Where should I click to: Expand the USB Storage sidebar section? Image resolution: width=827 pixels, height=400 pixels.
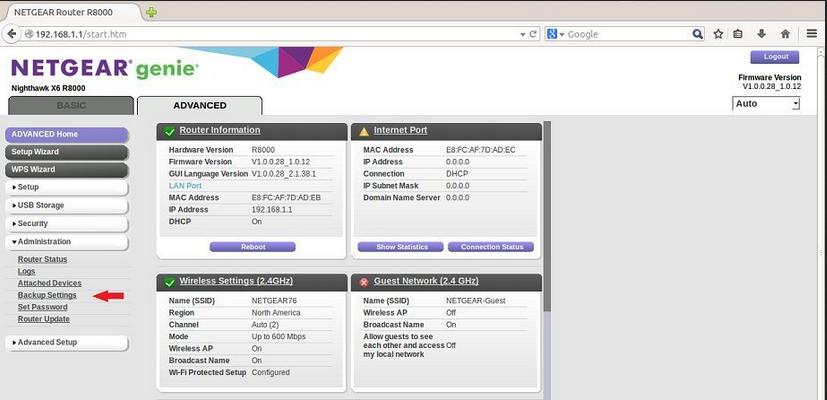click(x=66, y=206)
